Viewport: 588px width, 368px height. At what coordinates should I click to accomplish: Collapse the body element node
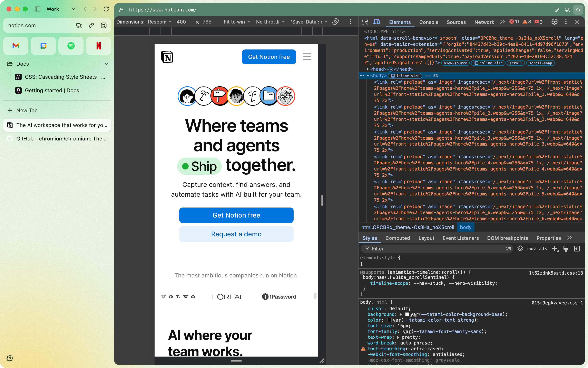(368, 76)
